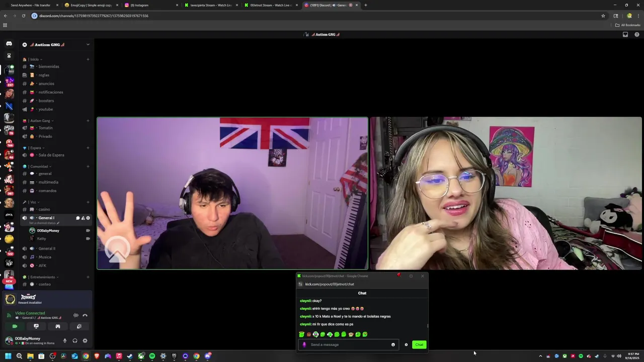The image size is (644, 362).
Task: Toggle noise suppression waveform icon
Action: tap(76, 315)
